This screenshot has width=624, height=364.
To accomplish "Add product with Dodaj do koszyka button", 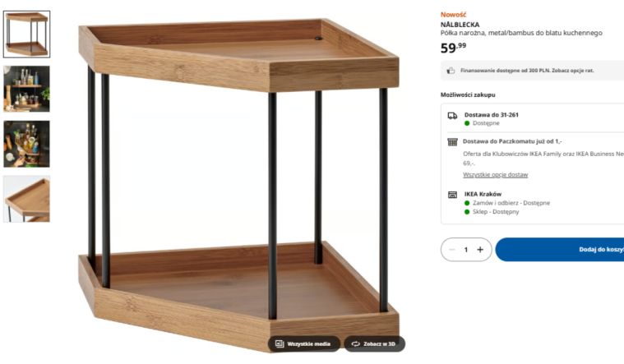I will 560,250.
